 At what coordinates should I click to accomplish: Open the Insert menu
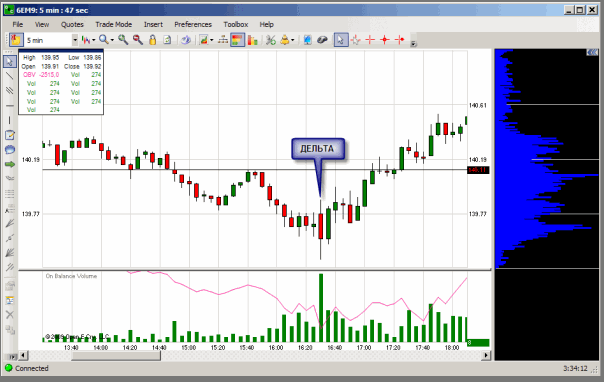pyautogui.click(x=153, y=24)
